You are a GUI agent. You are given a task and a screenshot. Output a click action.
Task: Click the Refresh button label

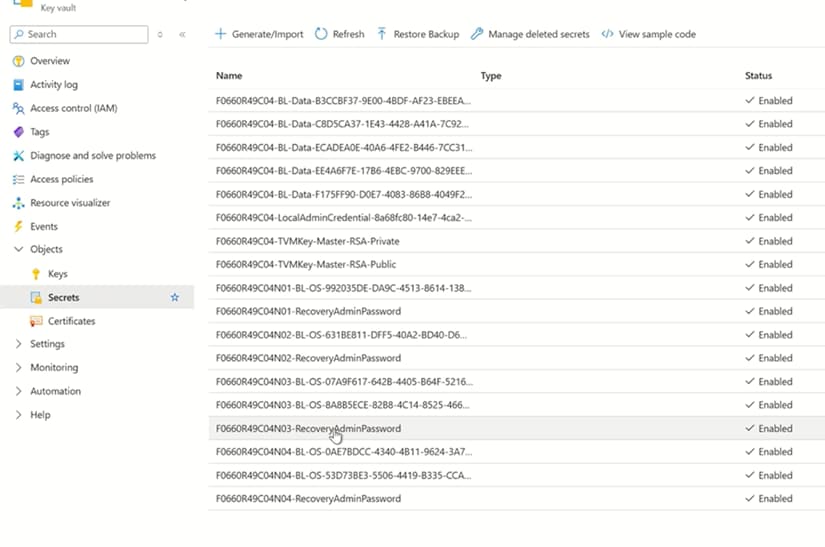[x=348, y=34]
